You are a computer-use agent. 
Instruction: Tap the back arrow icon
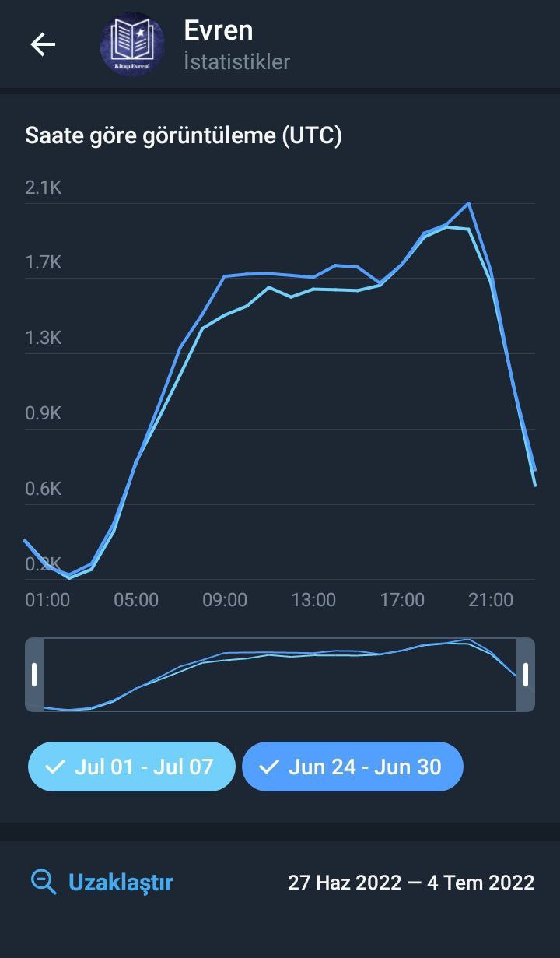[43, 44]
